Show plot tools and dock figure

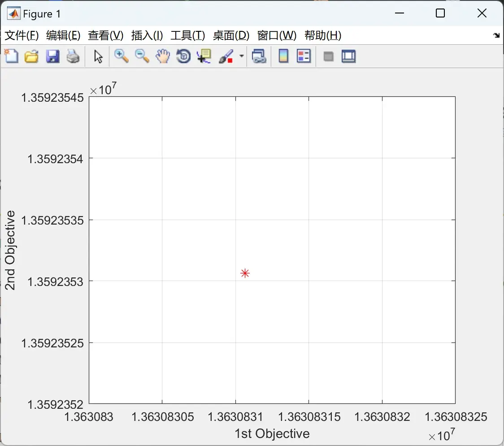point(348,56)
